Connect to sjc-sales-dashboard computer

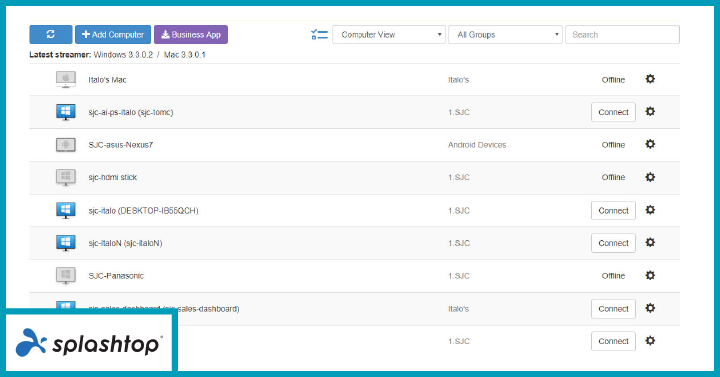tap(613, 309)
